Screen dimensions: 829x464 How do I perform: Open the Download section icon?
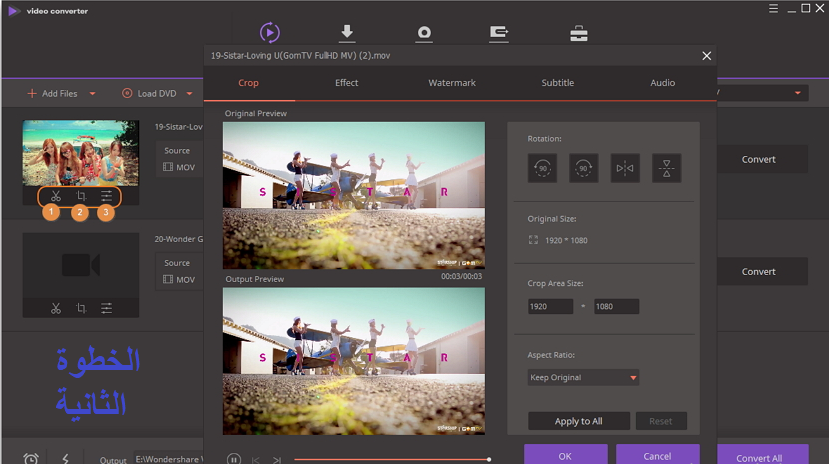pyautogui.click(x=347, y=33)
